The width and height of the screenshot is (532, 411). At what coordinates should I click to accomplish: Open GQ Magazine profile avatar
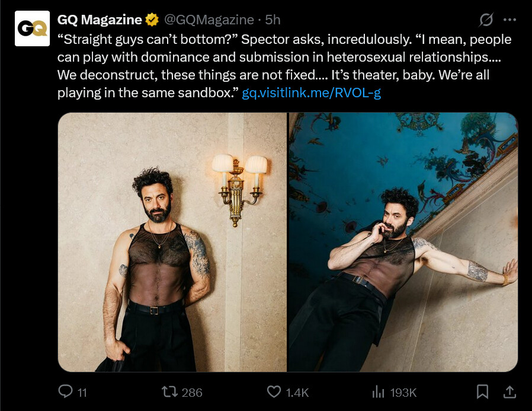[x=32, y=28]
